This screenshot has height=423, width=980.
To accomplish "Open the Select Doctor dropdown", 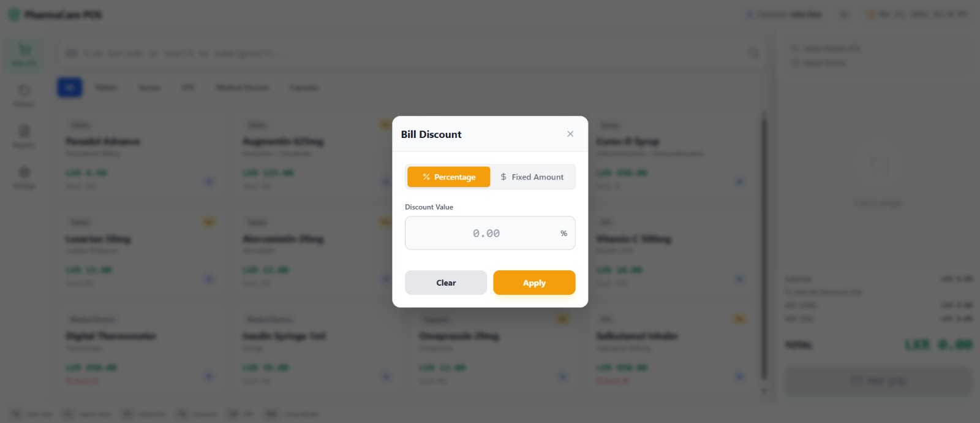I will (x=825, y=63).
